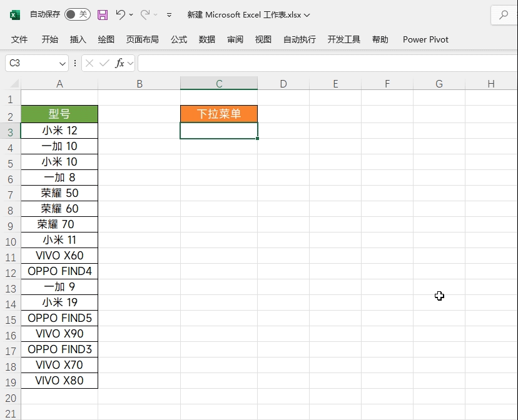Open the 自动执行 ribbon tab

[300, 39]
